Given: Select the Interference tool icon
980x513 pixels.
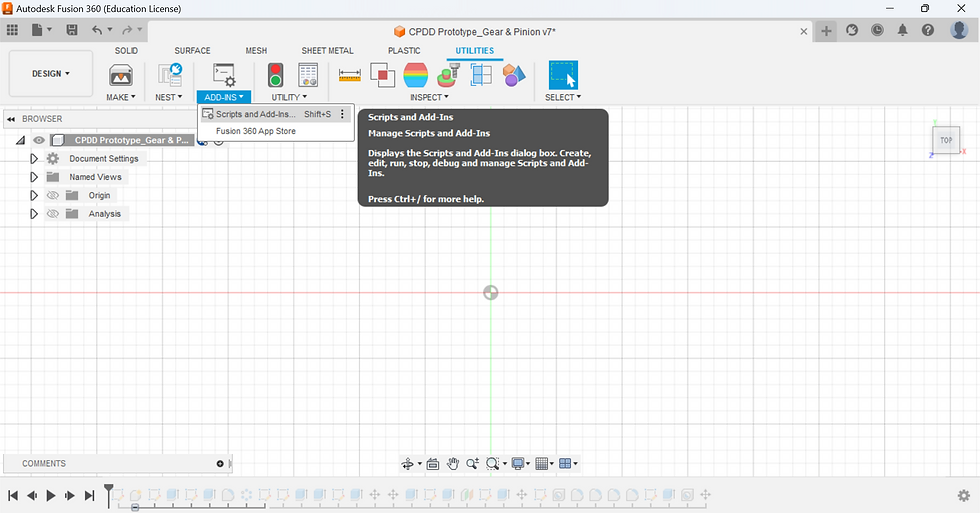Looking at the screenshot, I should 382,75.
